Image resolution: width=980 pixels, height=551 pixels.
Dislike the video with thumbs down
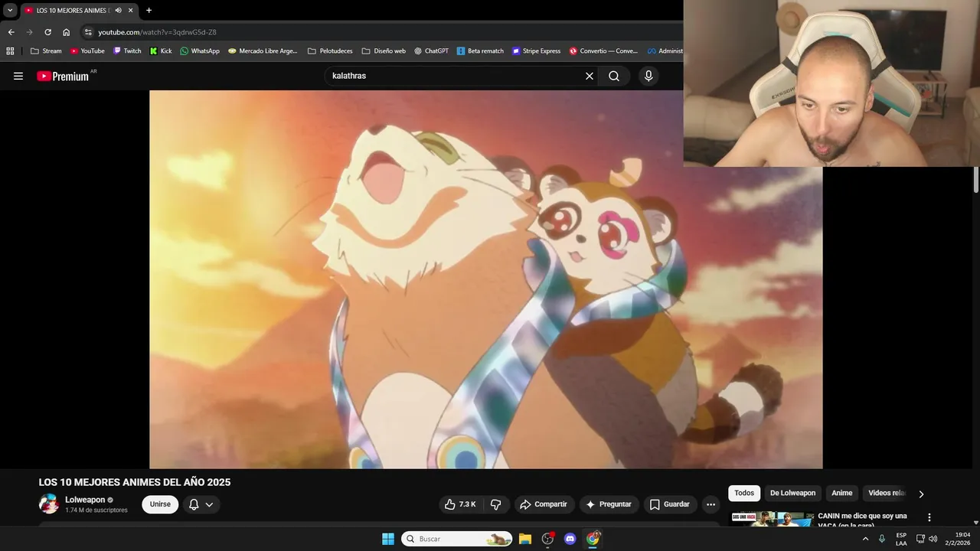[x=495, y=504]
